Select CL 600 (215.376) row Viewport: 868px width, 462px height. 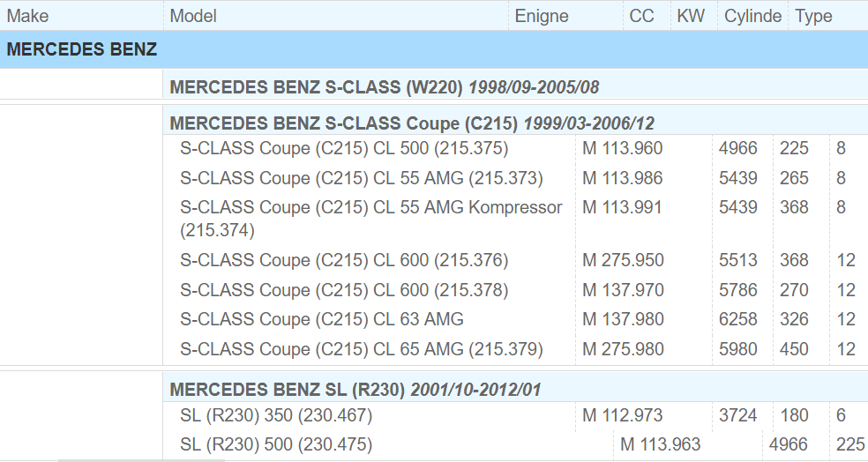pyautogui.click(x=344, y=260)
